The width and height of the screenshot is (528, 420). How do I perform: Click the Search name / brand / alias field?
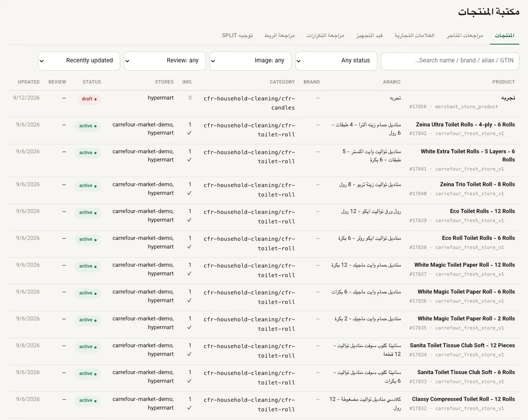pos(450,61)
